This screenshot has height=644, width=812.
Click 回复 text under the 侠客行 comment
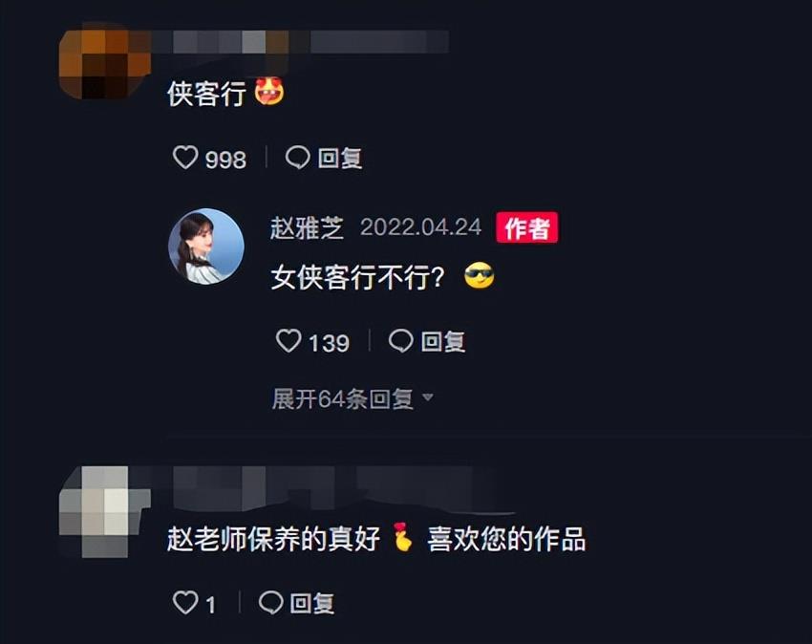point(340,158)
